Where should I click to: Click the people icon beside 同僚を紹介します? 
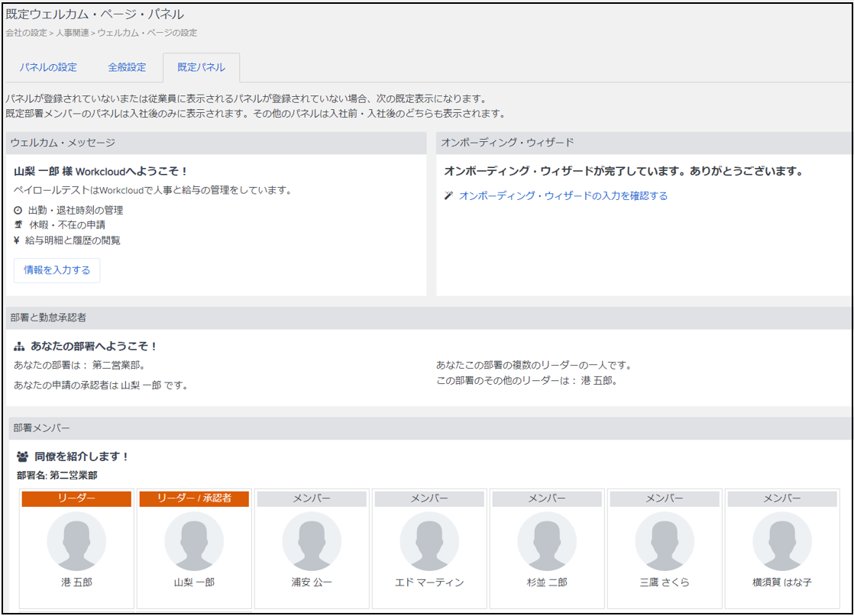22,456
